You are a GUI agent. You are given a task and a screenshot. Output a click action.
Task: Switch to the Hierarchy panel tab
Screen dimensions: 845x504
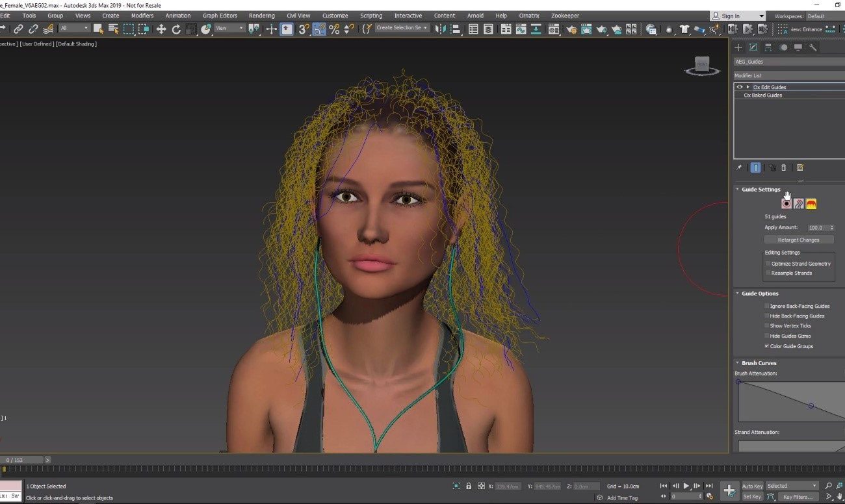pos(768,47)
